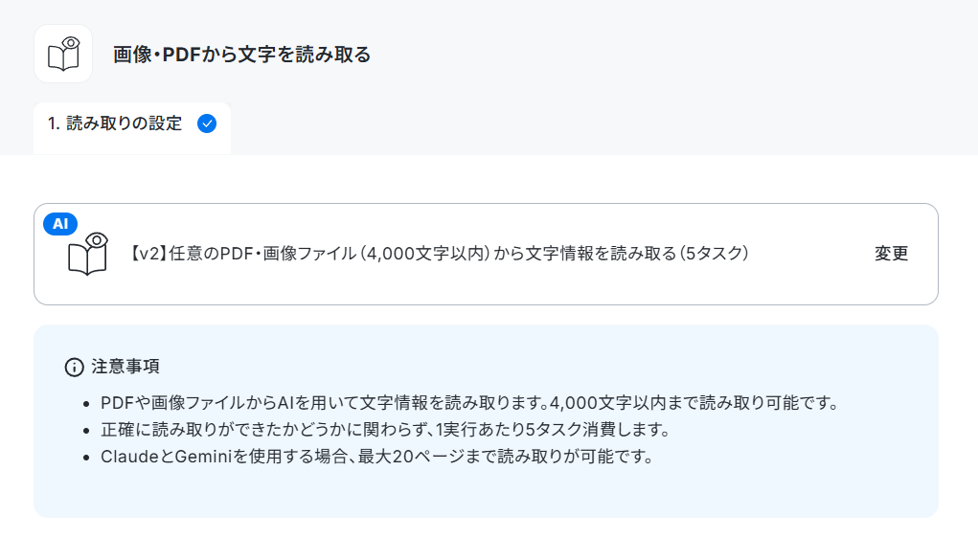Click the word Gemini in the notes
978x560 pixels.
pos(203,457)
